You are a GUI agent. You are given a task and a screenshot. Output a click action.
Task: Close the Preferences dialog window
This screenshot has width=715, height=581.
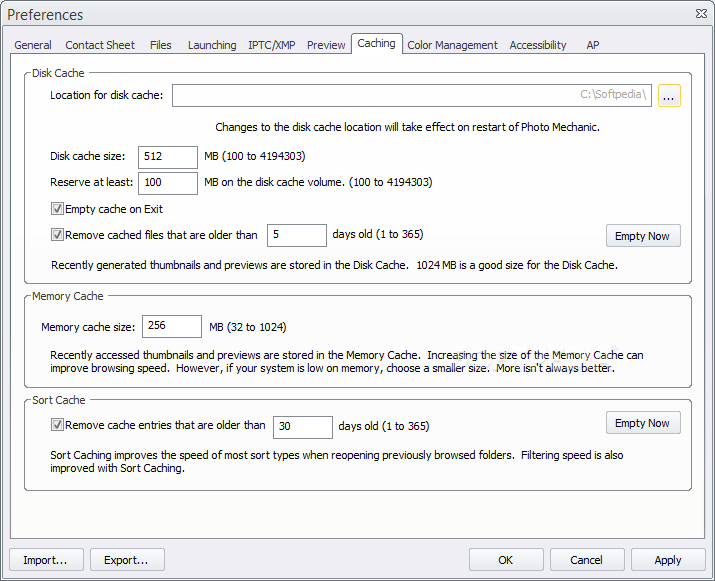701,14
